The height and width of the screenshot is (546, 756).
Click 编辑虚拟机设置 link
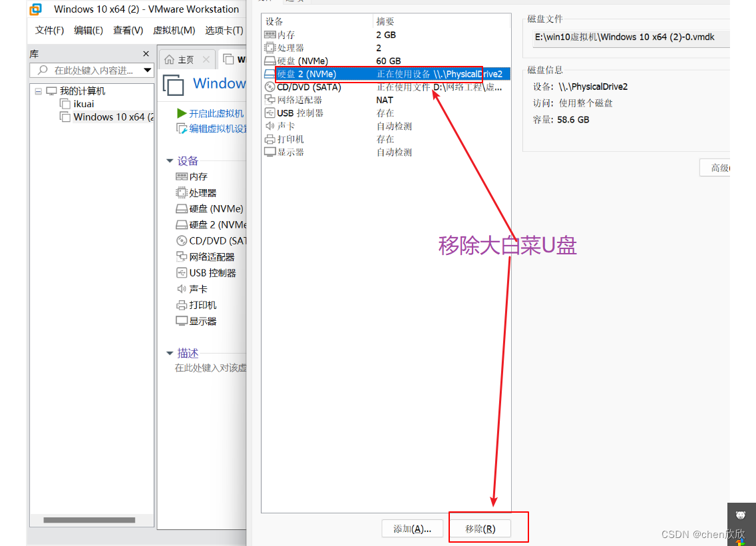click(218, 129)
